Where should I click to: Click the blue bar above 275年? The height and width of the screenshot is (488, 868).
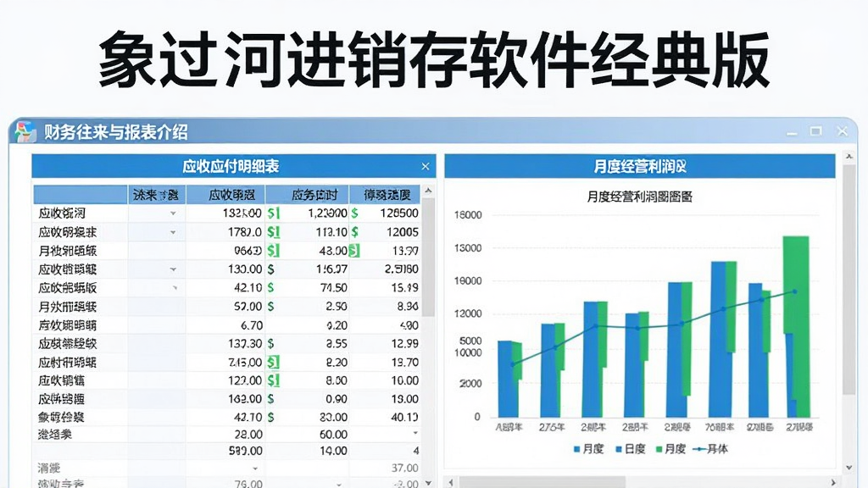point(548,370)
